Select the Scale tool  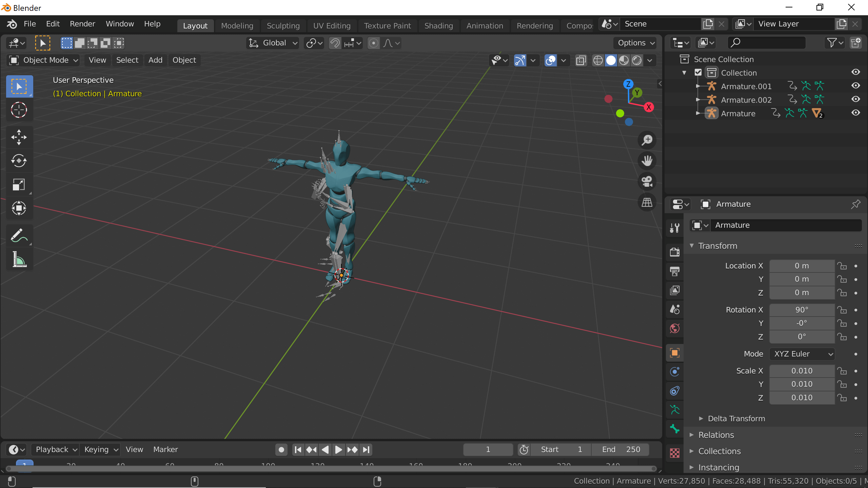[19, 184]
